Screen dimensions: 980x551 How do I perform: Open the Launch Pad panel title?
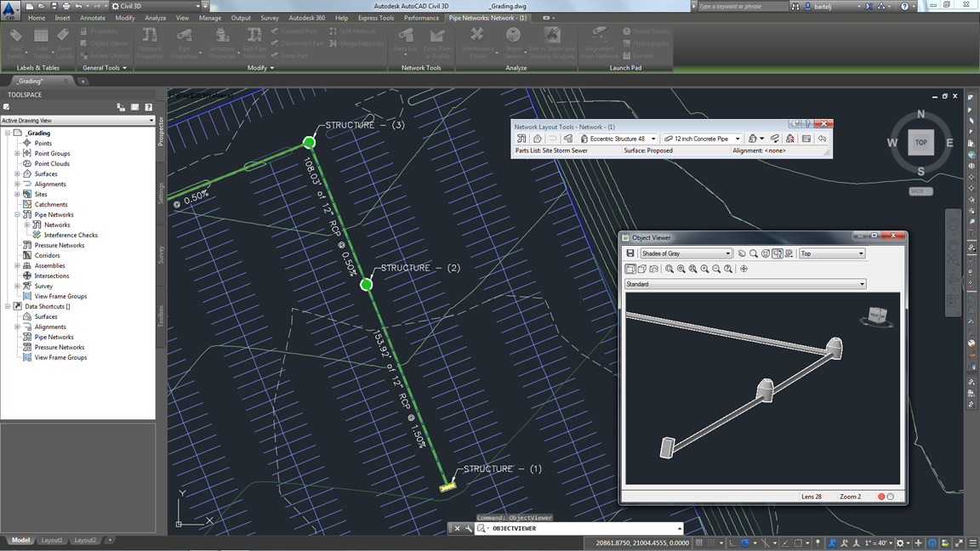coord(625,68)
